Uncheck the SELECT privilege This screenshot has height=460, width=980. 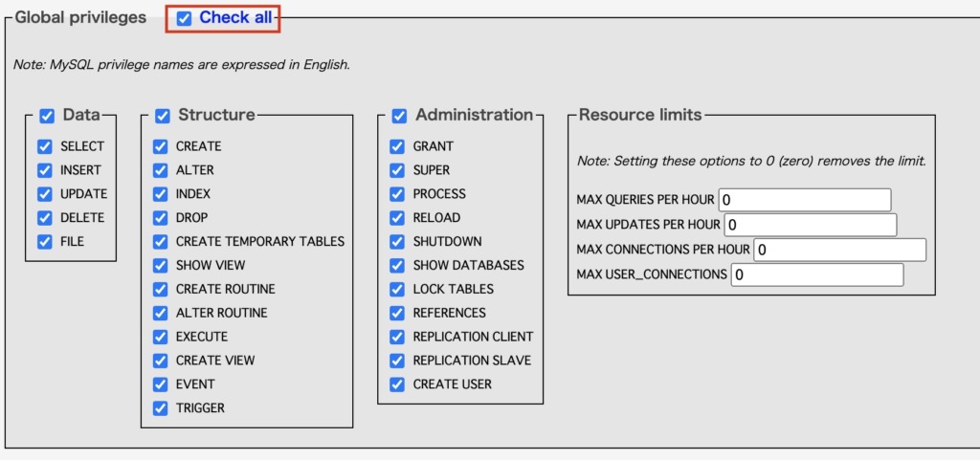point(44,146)
